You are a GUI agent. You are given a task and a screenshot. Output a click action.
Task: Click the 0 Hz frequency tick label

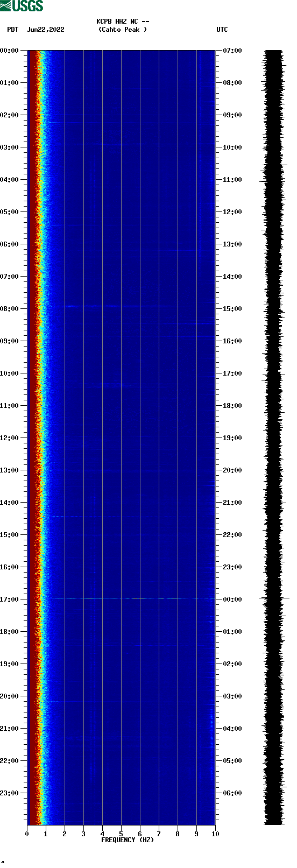27,834
